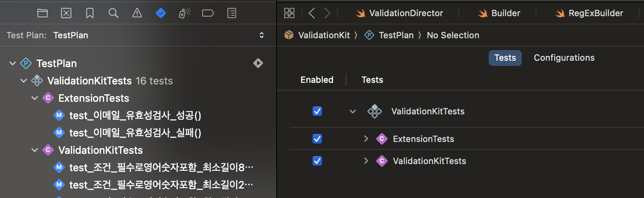The image size is (644, 198).
Task: Collapse the TestPlan node in navigator
Action: pyautogui.click(x=13, y=63)
